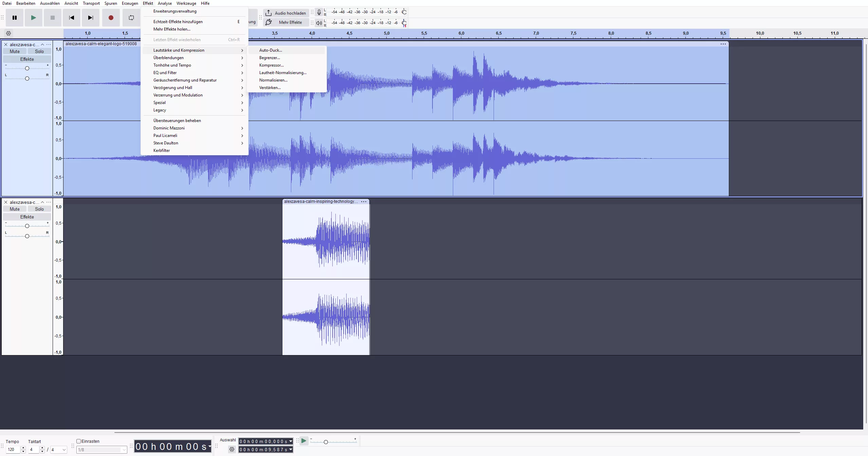This screenshot has width=868, height=456.
Task: Click the Stop transport button
Action: pos(52,18)
